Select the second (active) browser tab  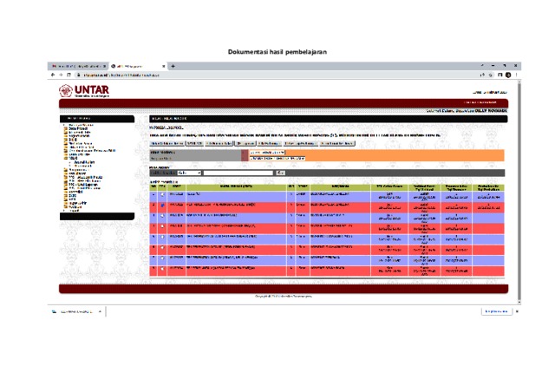(137, 66)
